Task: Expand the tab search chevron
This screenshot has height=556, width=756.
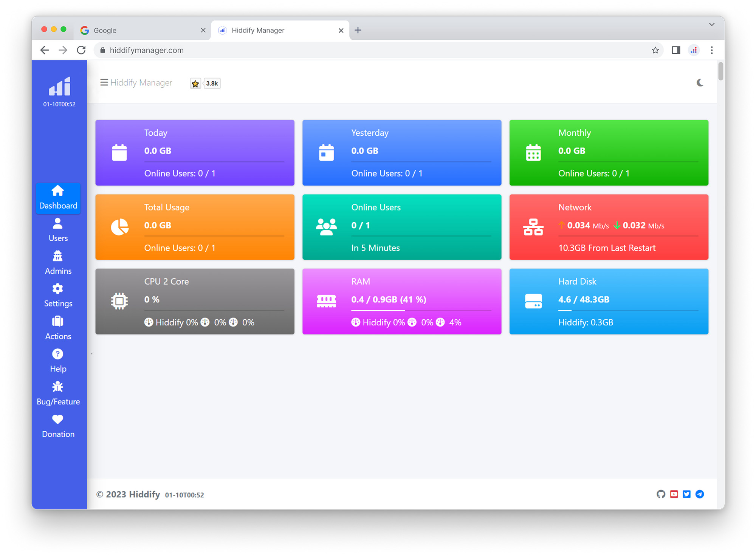Action: click(712, 24)
